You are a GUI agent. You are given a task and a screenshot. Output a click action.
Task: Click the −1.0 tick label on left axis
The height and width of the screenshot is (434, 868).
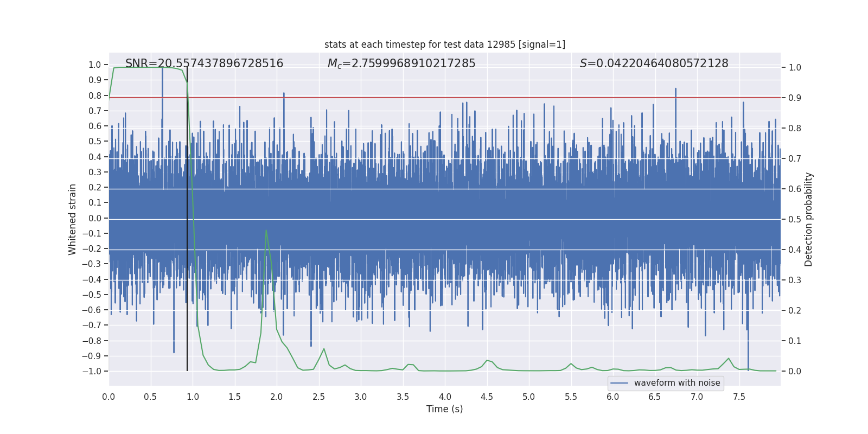coord(92,371)
